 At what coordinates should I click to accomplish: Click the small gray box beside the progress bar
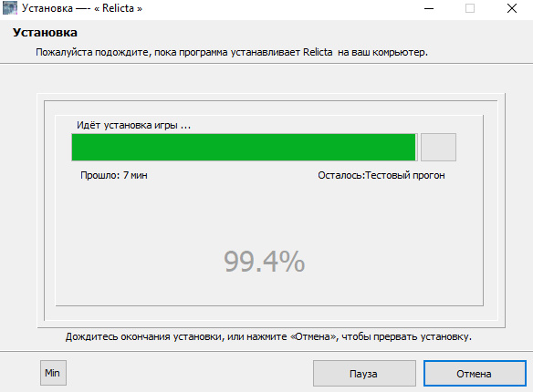click(438, 147)
